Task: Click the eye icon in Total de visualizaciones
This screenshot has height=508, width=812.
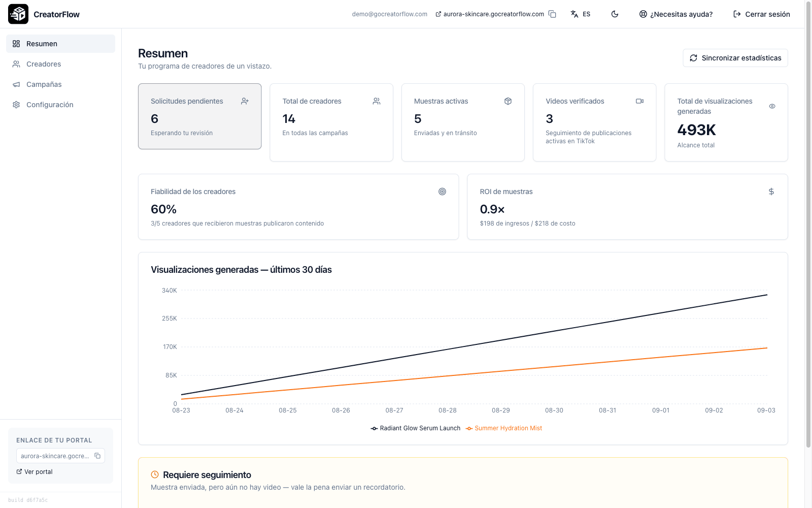Action: tap(772, 106)
